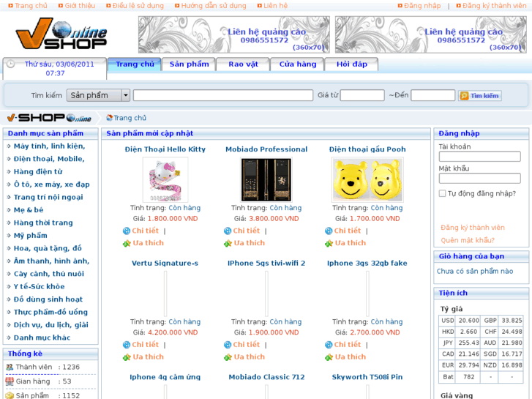
Task: Click the Gian hàng statistics icon
Action: [x=10, y=381]
